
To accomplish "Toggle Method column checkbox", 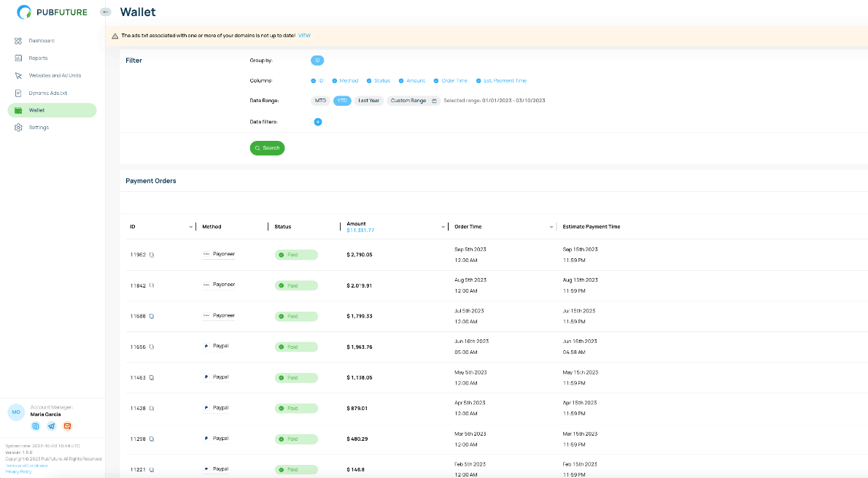I will [334, 81].
